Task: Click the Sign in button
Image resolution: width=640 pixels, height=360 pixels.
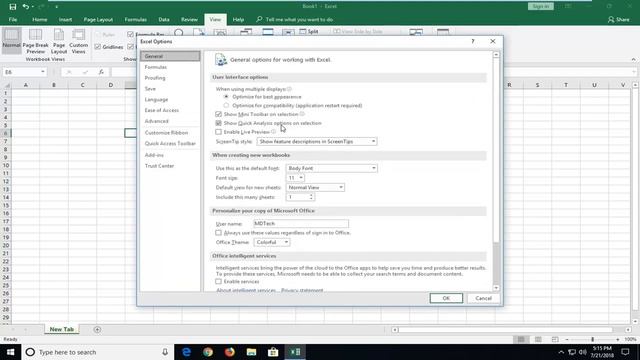Action: [540, 6]
